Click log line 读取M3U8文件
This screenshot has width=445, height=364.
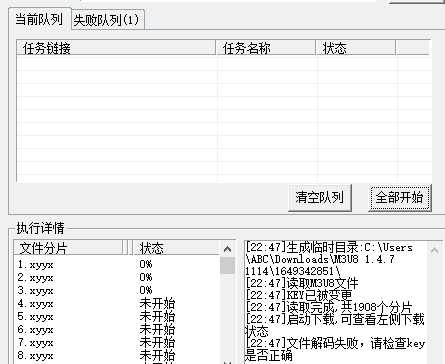tap(302, 283)
